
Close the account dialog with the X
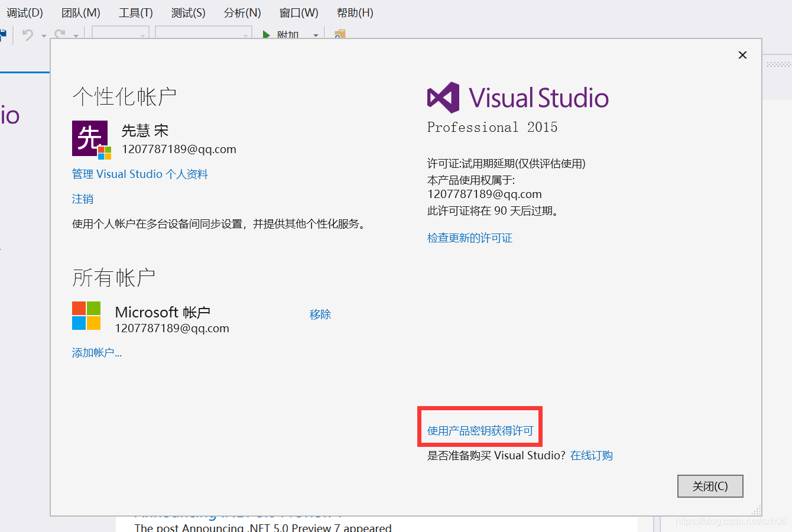coord(742,55)
